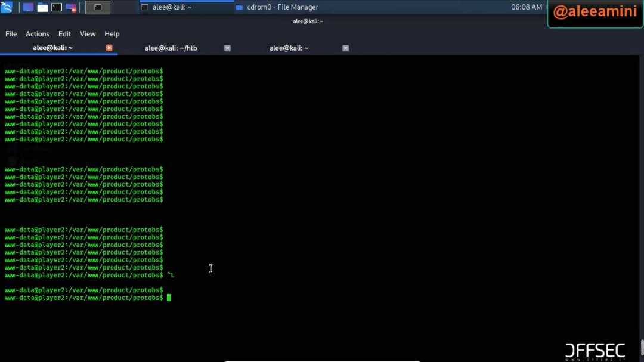Launch the file manager from the panel
The image size is (644, 362).
[x=42, y=8]
